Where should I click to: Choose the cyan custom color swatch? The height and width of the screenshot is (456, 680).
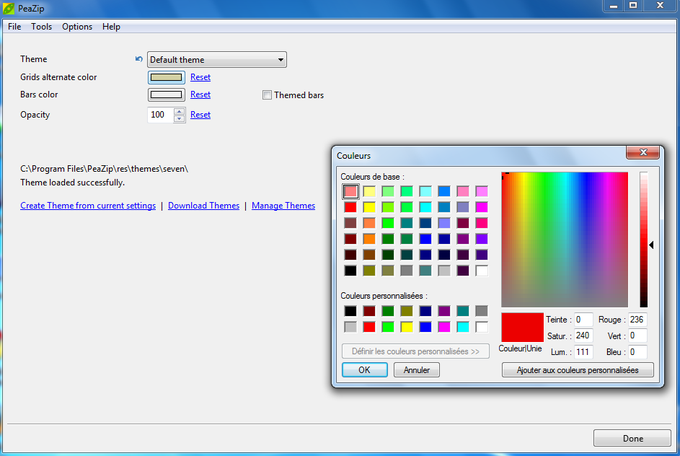tap(463, 327)
